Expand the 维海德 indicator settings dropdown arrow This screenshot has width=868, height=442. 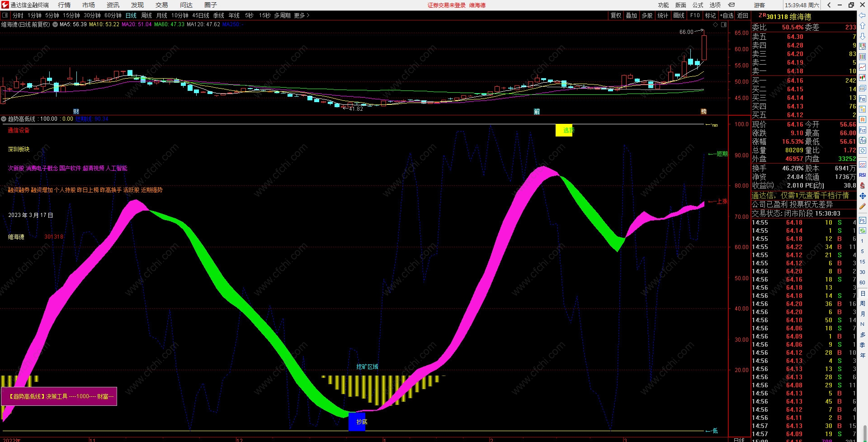[55, 24]
